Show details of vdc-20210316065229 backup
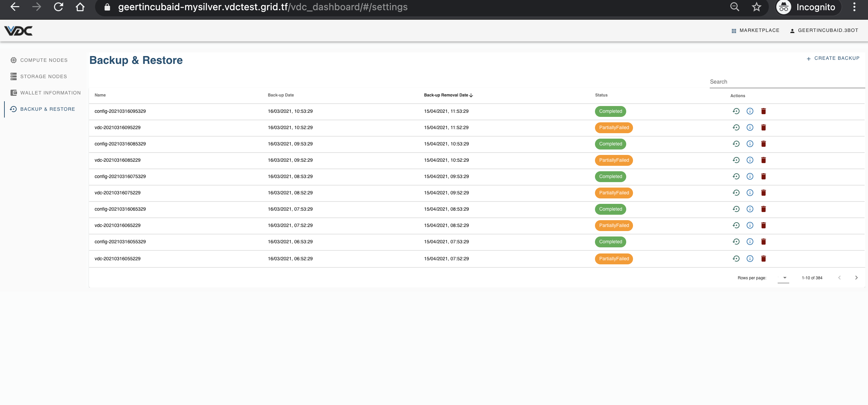This screenshot has width=868, height=405. (x=750, y=225)
